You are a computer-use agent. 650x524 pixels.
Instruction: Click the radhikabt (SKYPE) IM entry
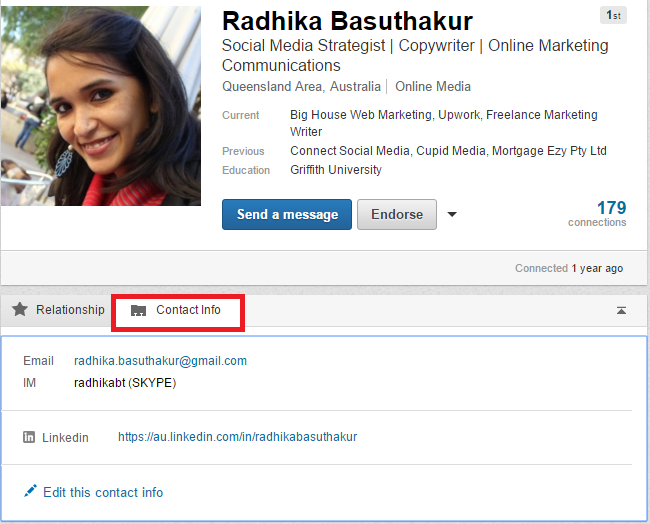coord(125,383)
